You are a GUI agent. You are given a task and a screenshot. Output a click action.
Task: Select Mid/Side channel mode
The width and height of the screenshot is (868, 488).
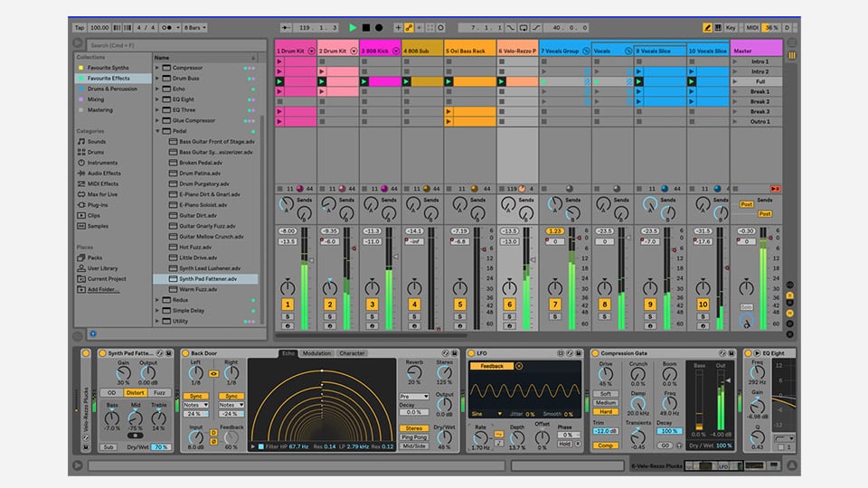(414, 446)
